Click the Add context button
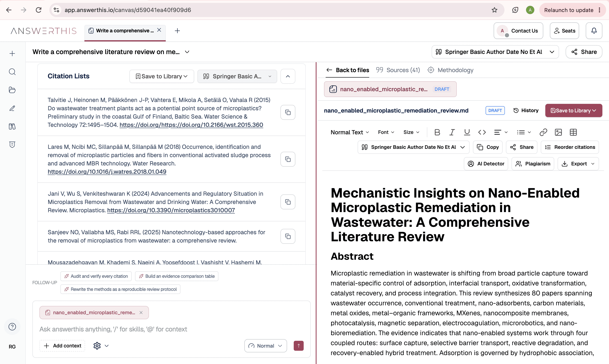 coord(62,346)
